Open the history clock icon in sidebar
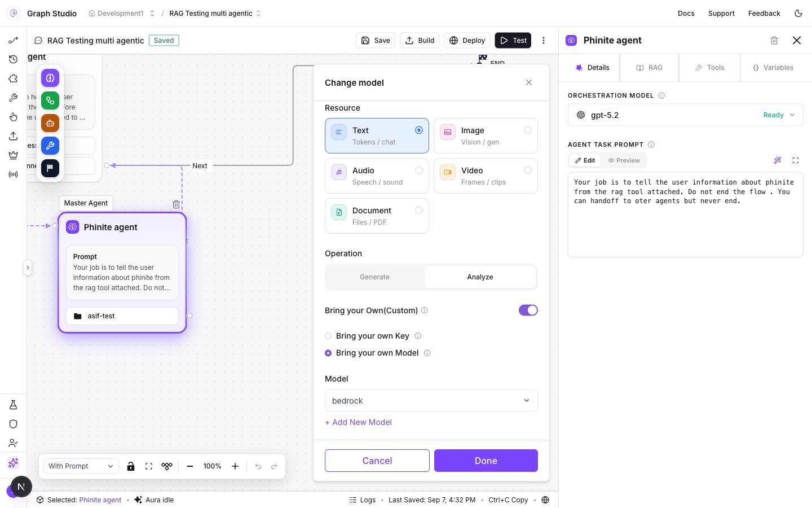Image resolution: width=812 pixels, height=508 pixels. point(14,59)
